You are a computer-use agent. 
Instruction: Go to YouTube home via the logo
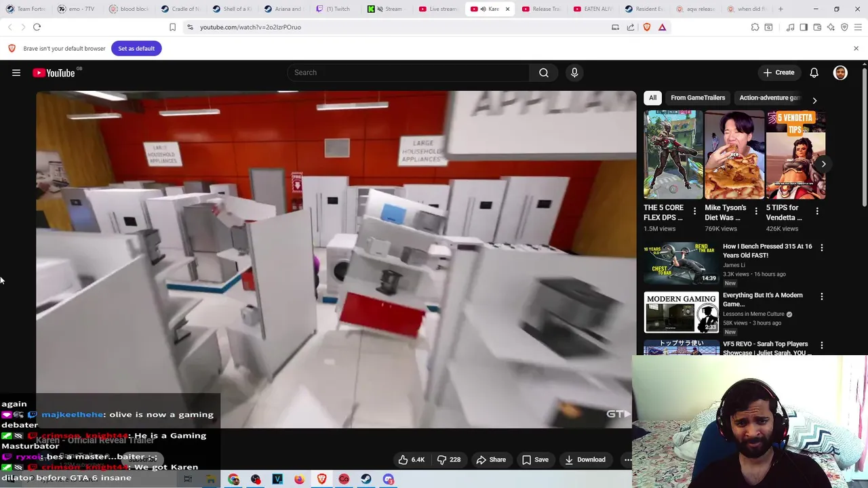point(54,73)
